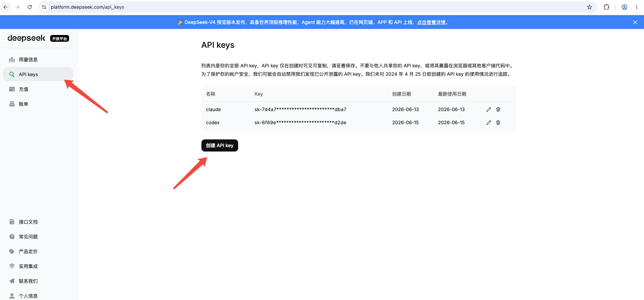Screen dimensions: 644x300
Task: Open 充值 top-up page
Action: click(x=38, y=89)
